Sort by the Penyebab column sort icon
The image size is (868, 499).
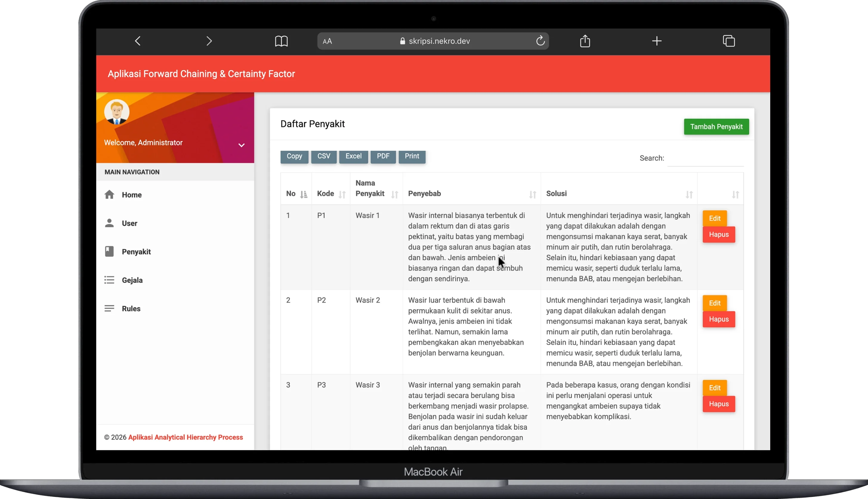click(x=532, y=195)
